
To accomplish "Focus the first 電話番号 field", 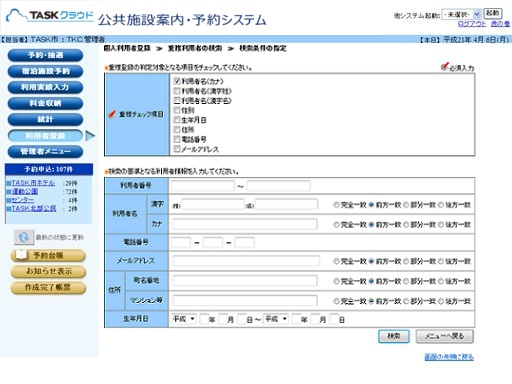I will (181, 242).
